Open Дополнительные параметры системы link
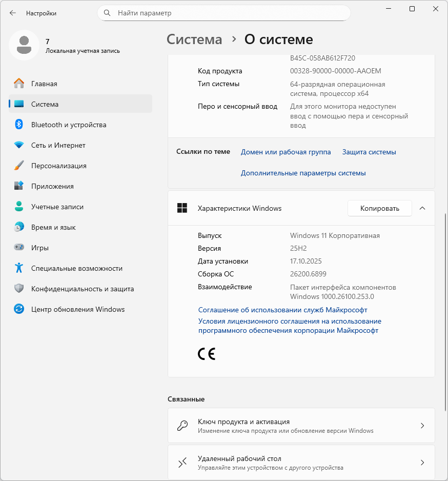448x481 pixels. click(303, 173)
